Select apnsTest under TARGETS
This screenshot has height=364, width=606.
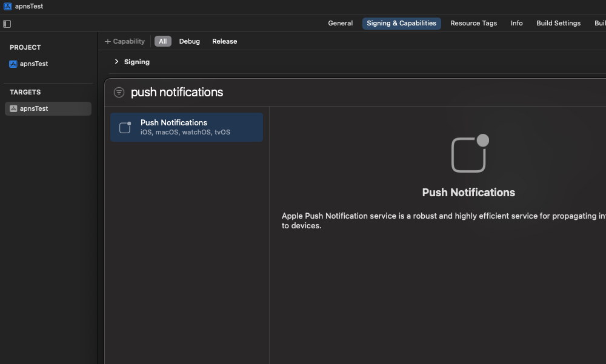pyautogui.click(x=48, y=108)
